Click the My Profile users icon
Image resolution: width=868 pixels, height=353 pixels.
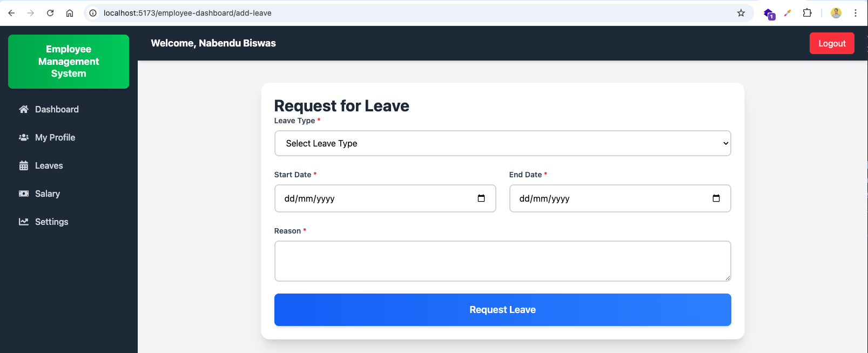[24, 137]
